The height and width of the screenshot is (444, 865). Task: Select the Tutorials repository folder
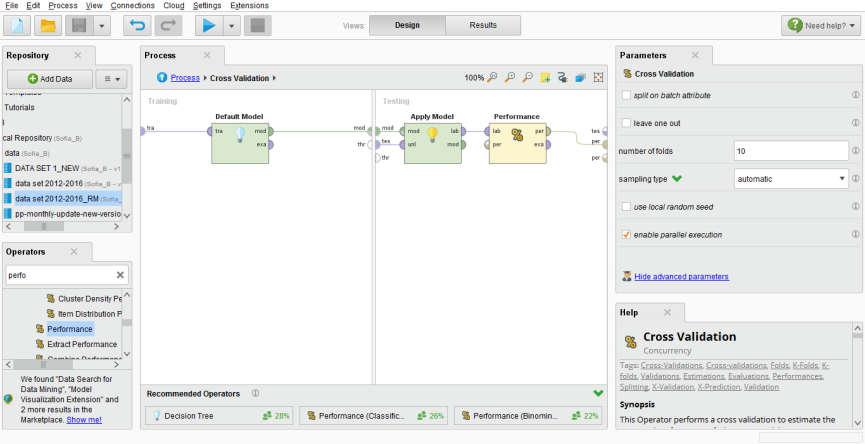(x=20, y=107)
